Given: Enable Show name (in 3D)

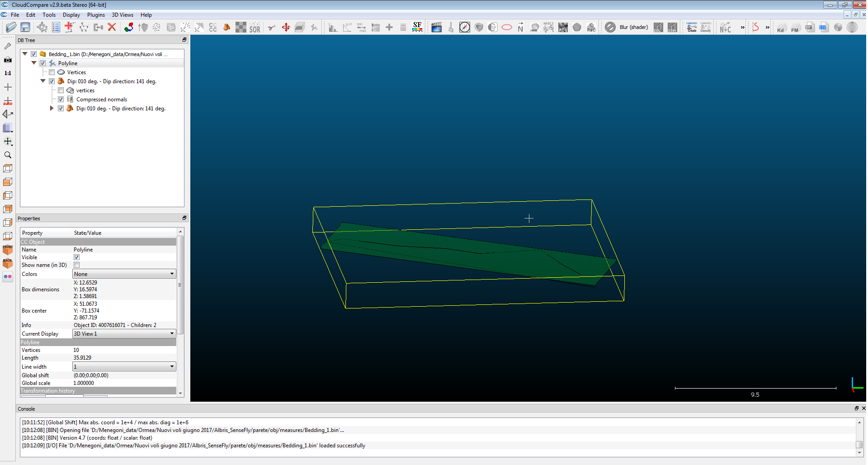Looking at the screenshot, I should [76, 265].
